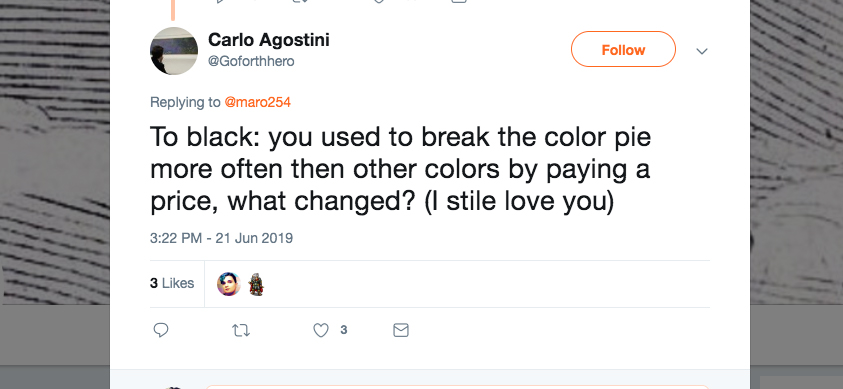The image size is (843, 389).
Task: Focus the reply box below the tweet
Action: point(457,386)
